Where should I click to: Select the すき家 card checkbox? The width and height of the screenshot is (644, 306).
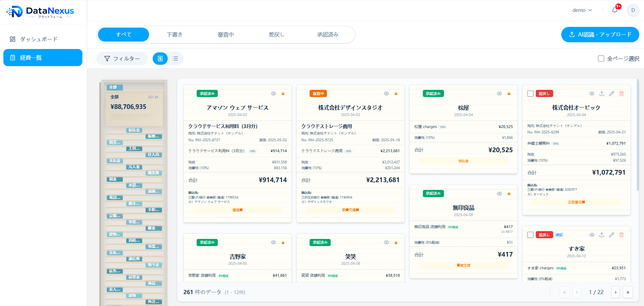point(530,235)
